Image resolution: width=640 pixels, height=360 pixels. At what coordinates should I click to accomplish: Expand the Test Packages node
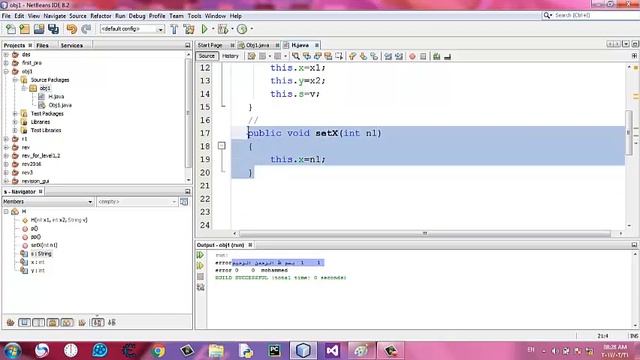(x=15, y=113)
